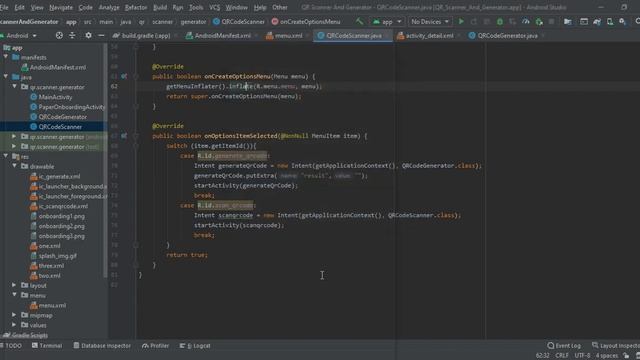Screen dimensions: 640x360
Task: Click override gutter icon beside onCreateOptionsMenu
Action: (124, 76)
